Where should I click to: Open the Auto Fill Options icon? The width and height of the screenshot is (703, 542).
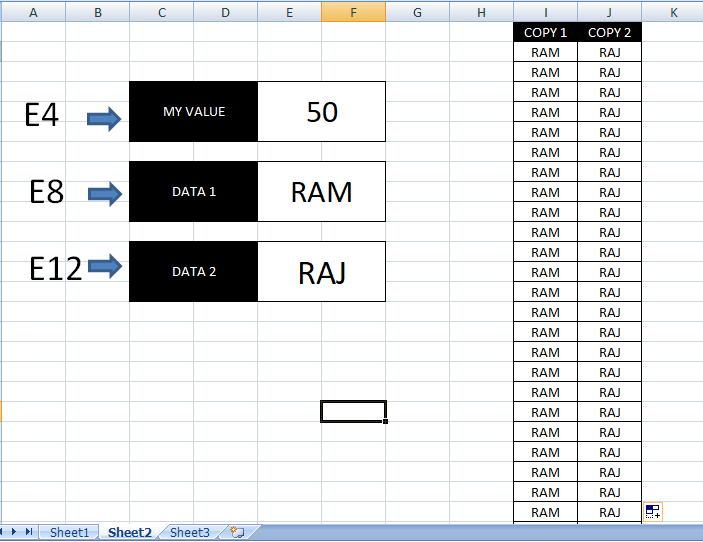click(x=653, y=512)
